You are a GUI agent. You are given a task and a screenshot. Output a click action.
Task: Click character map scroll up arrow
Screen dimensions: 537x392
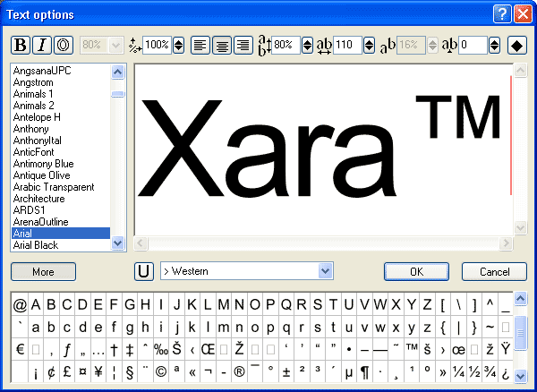(x=520, y=299)
